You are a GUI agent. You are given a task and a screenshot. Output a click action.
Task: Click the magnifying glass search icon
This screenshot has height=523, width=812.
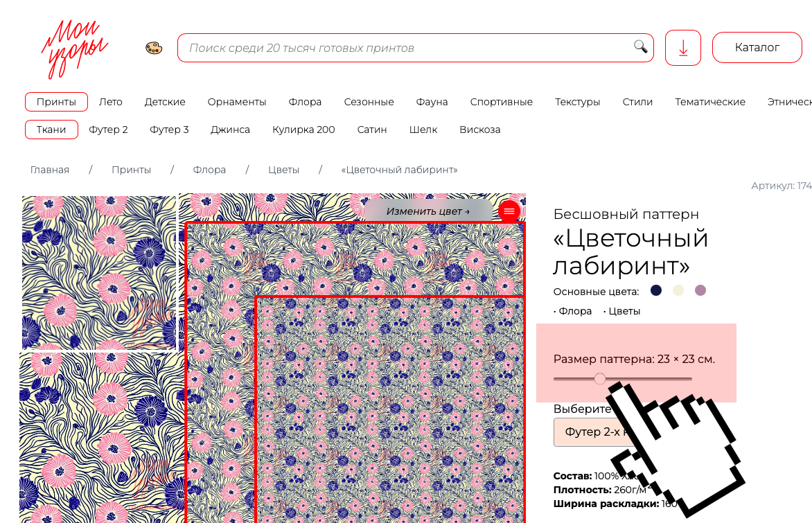(x=640, y=47)
